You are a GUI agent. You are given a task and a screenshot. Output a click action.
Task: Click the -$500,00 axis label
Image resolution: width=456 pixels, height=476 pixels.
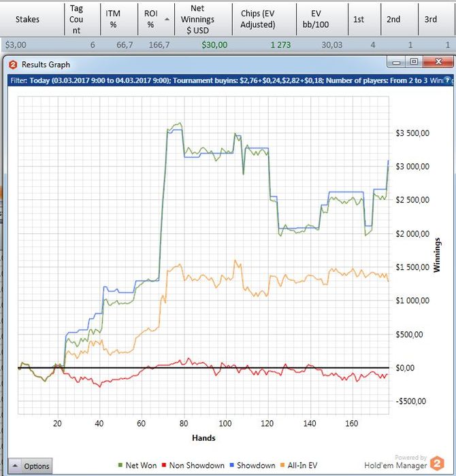pyautogui.click(x=410, y=401)
